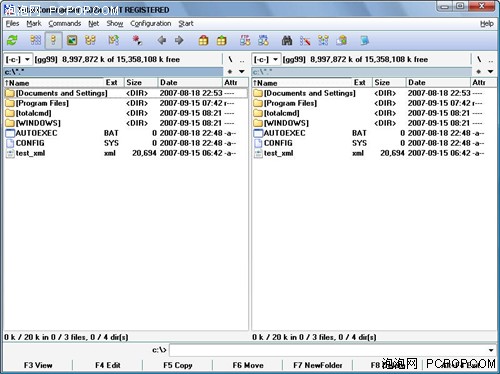Screen dimensions: 500x374
Task: Open left panel directory hotlist star button
Action: [x=230, y=72]
